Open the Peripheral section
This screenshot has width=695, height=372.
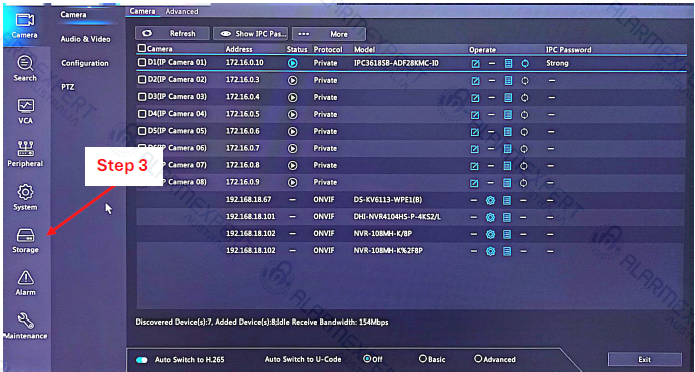coord(25,154)
